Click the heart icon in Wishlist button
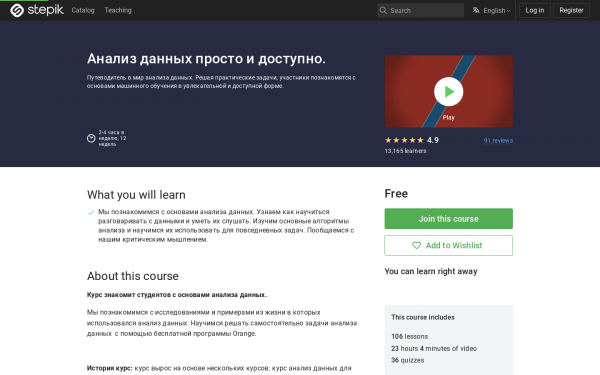The height and width of the screenshot is (375, 600). point(416,245)
